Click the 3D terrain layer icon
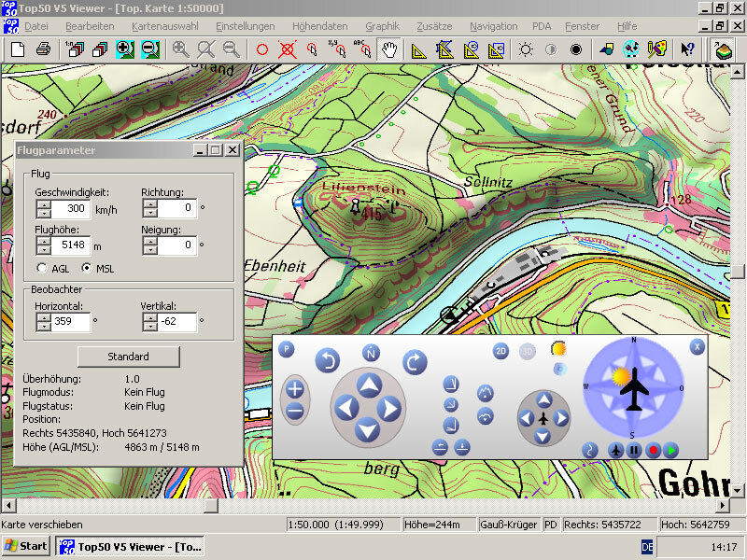The width and height of the screenshot is (747, 560). [x=723, y=49]
